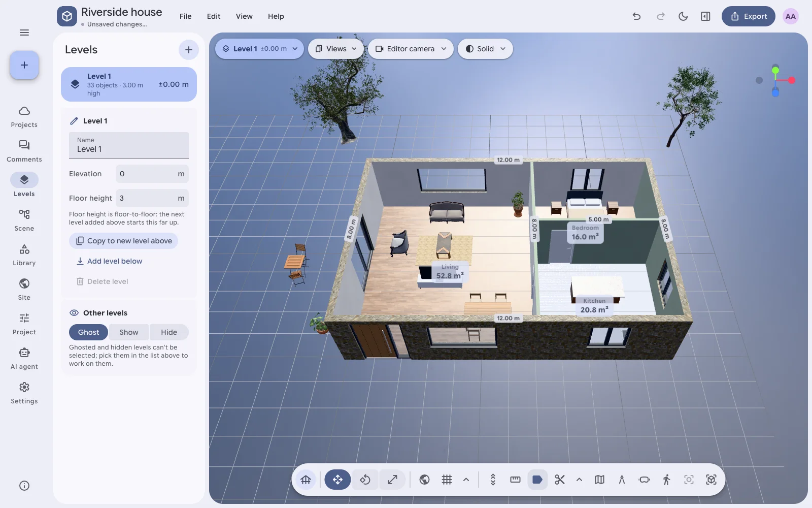Expand chevron next to grid icon
Viewport: 812px width, 508px height.
pyautogui.click(x=466, y=480)
